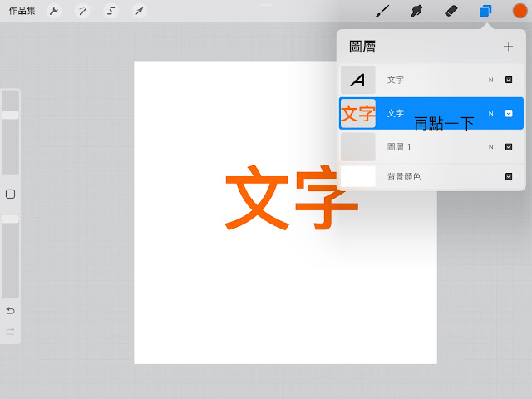
Task: Hide the selected blue 文字 layer
Action: tap(509, 113)
